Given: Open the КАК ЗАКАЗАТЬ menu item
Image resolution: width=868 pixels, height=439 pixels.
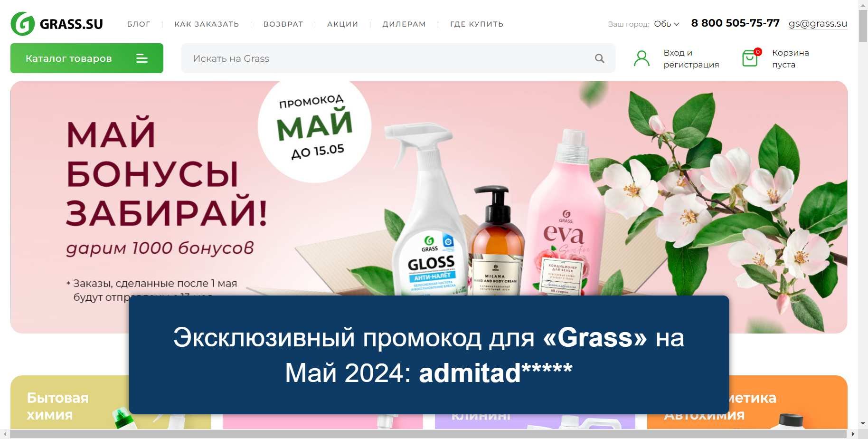Looking at the screenshot, I should 207,24.
